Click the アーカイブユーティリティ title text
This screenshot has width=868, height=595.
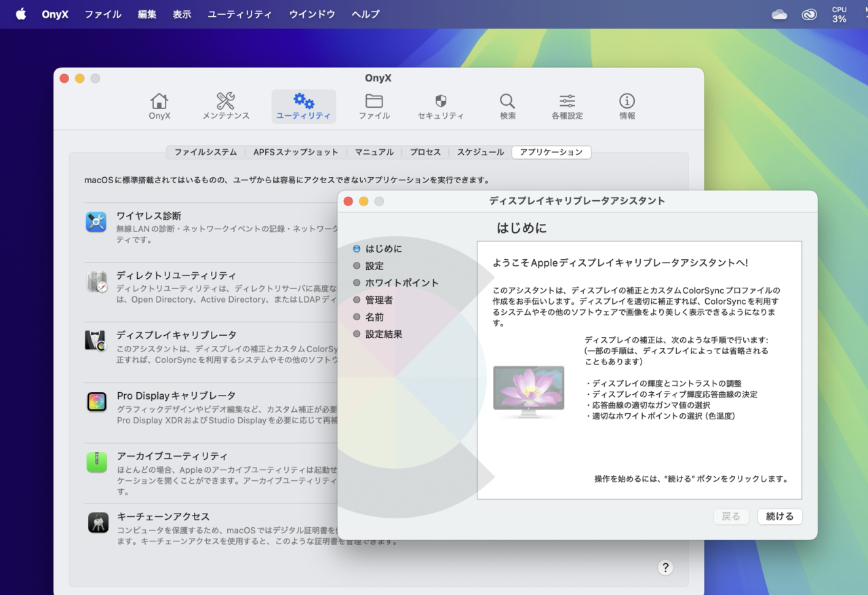click(172, 456)
